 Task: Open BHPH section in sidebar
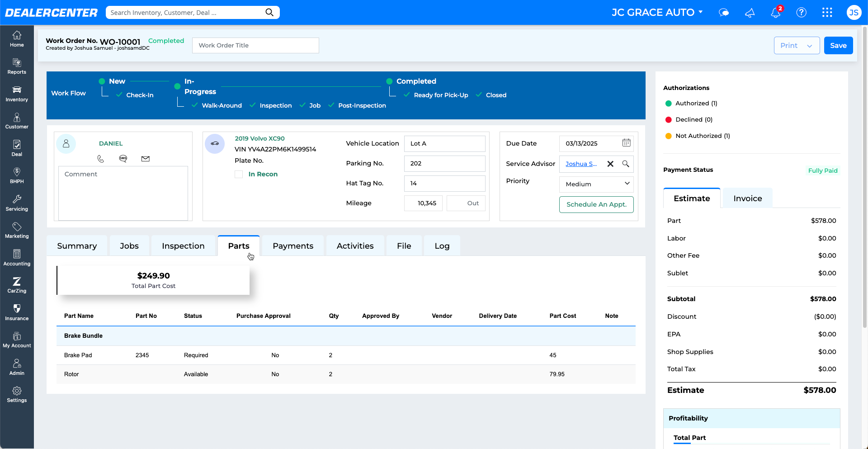(17, 175)
